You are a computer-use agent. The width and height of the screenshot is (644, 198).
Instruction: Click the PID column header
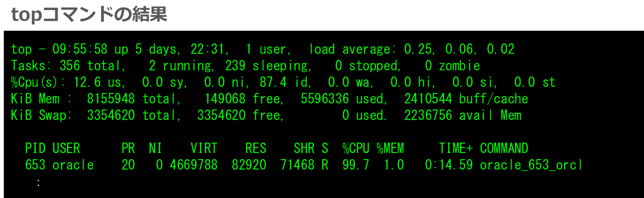click(35, 148)
